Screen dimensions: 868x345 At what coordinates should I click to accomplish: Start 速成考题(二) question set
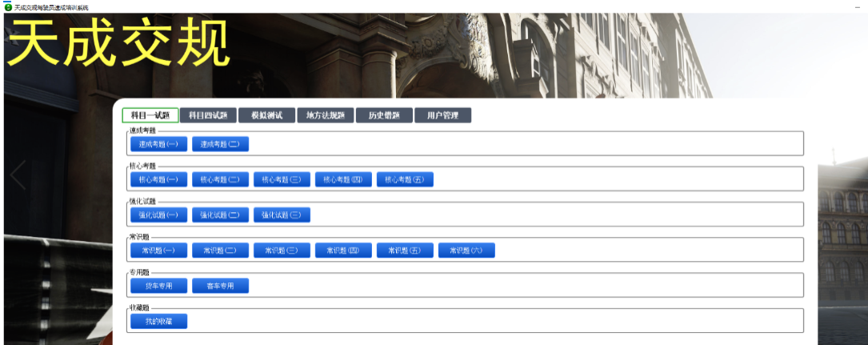[x=220, y=144]
